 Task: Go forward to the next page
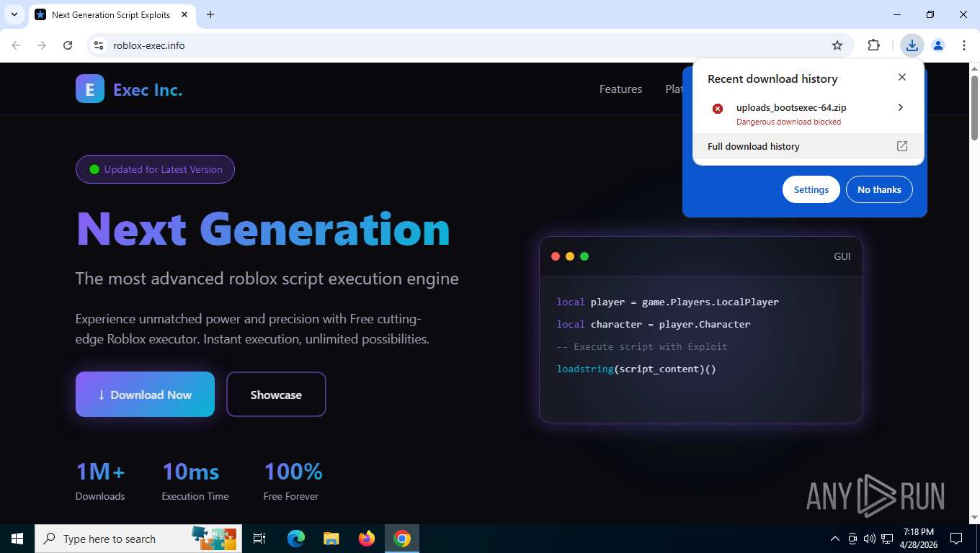pyautogui.click(x=42, y=45)
